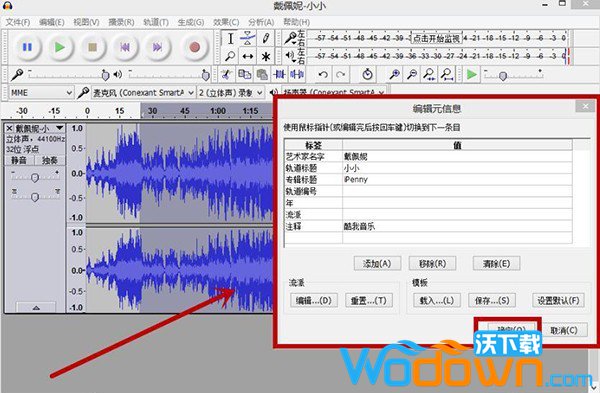This screenshot has width=600, height=393.
Task: Click the Zoom In icon
Action: click(395, 74)
